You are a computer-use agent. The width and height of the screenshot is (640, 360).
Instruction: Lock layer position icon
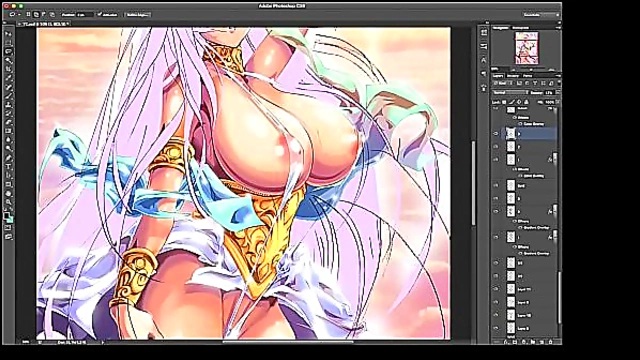[519, 102]
